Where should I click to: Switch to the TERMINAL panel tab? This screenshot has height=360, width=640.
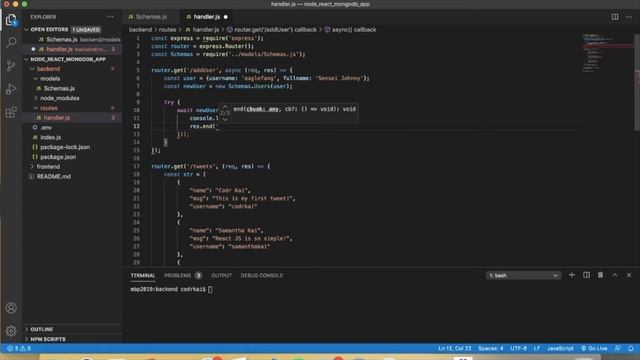pyautogui.click(x=143, y=276)
